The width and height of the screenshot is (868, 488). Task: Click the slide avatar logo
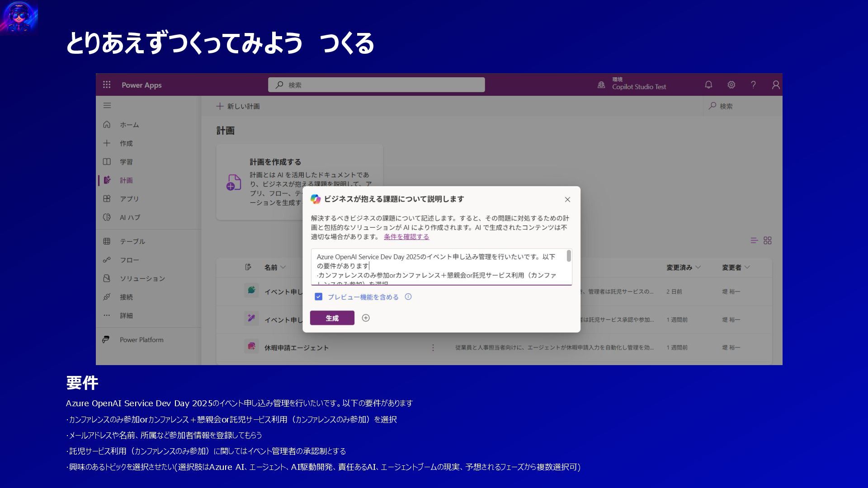coord(19,17)
